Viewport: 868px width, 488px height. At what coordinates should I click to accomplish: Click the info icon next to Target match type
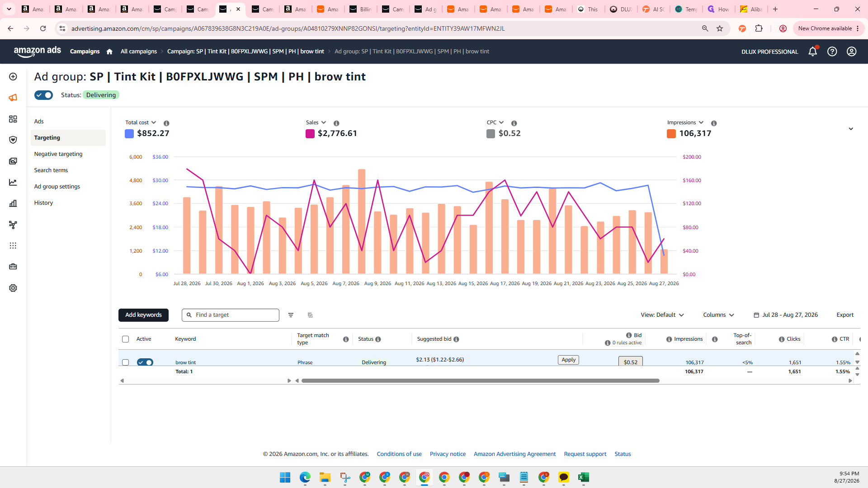346,339
